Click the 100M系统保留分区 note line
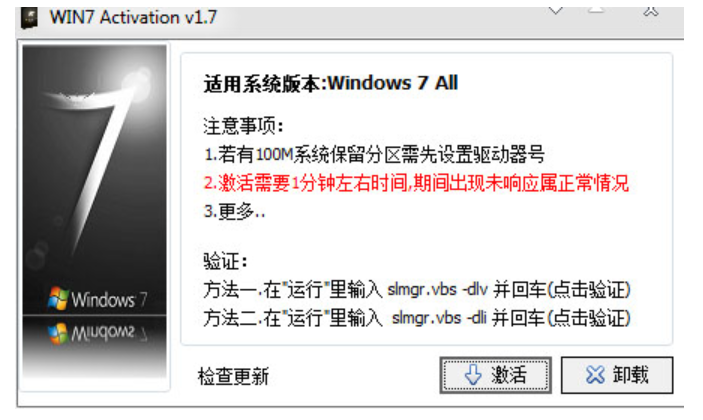This screenshot has width=703, height=420. pyautogui.click(x=374, y=155)
